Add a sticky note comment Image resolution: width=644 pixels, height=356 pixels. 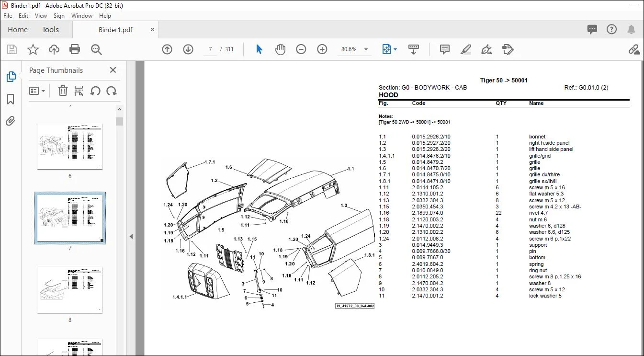[x=445, y=49]
